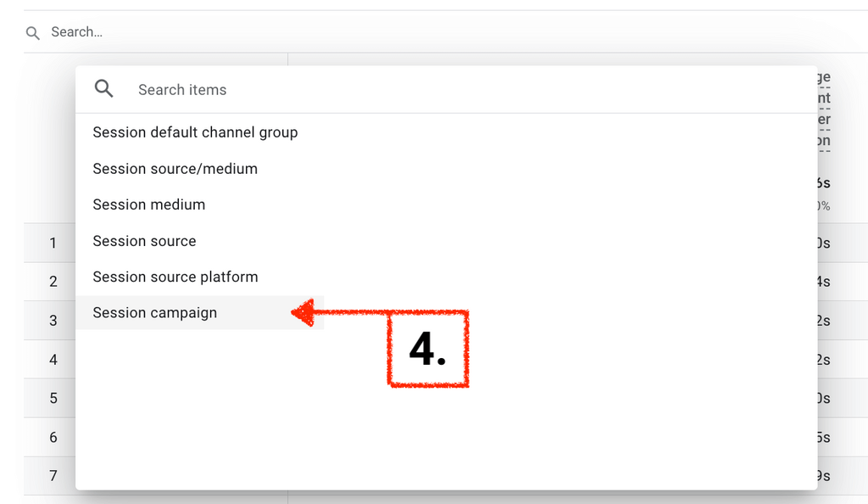Click the row 7 index cell
The height and width of the screenshot is (504, 868).
click(x=53, y=476)
